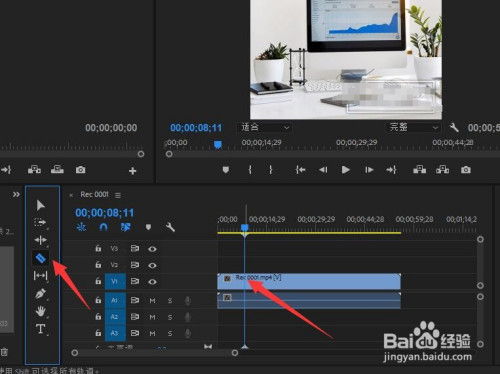This screenshot has height=374, width=500.
Task: Play the program monitor video
Action: (x=346, y=170)
